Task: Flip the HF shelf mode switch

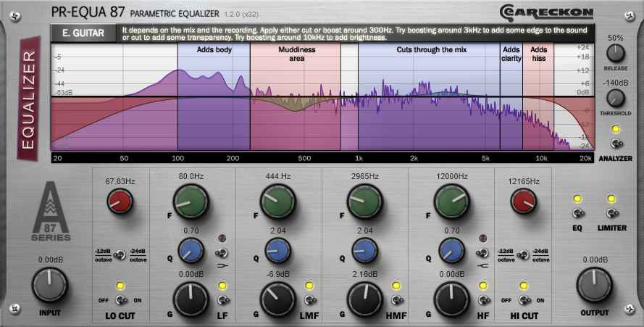Action: (483, 253)
